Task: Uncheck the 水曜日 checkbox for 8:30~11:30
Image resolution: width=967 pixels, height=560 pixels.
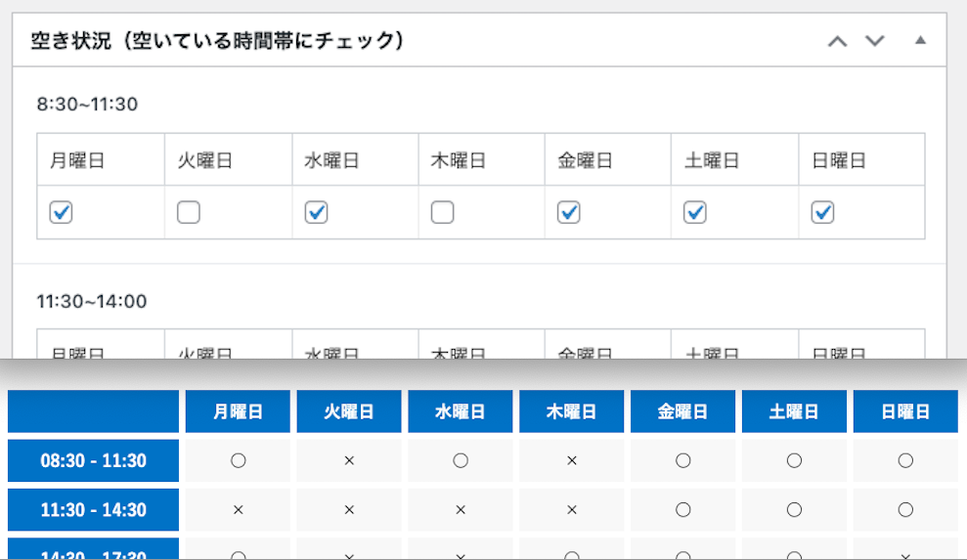Action: [316, 212]
